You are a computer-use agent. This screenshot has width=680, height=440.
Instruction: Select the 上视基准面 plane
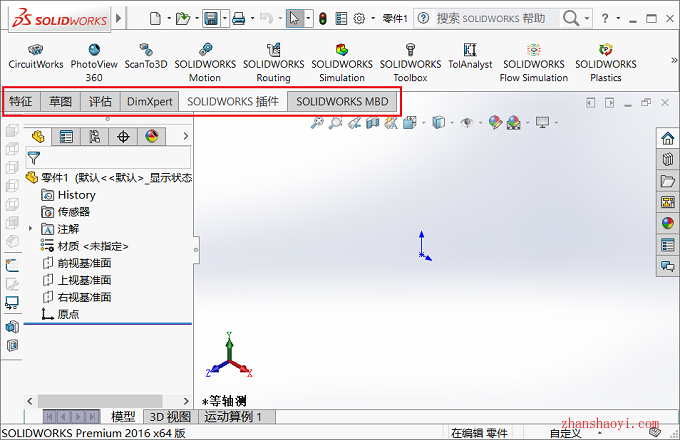pos(77,280)
